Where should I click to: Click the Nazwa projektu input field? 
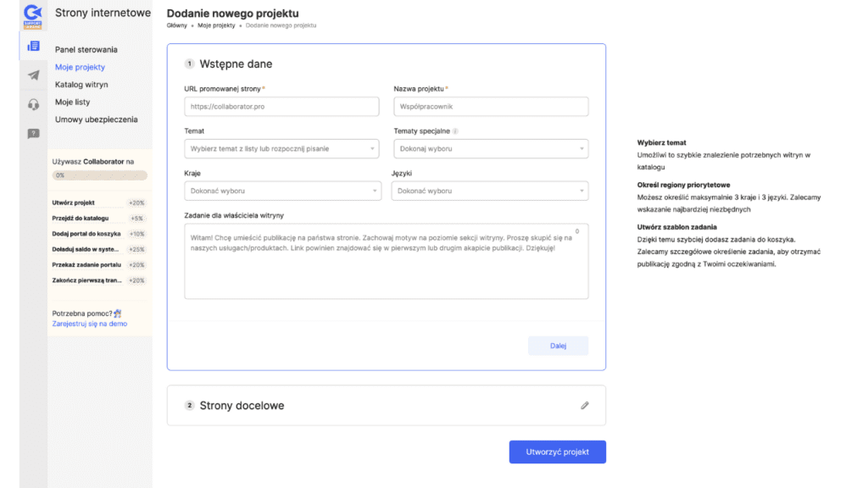point(491,106)
